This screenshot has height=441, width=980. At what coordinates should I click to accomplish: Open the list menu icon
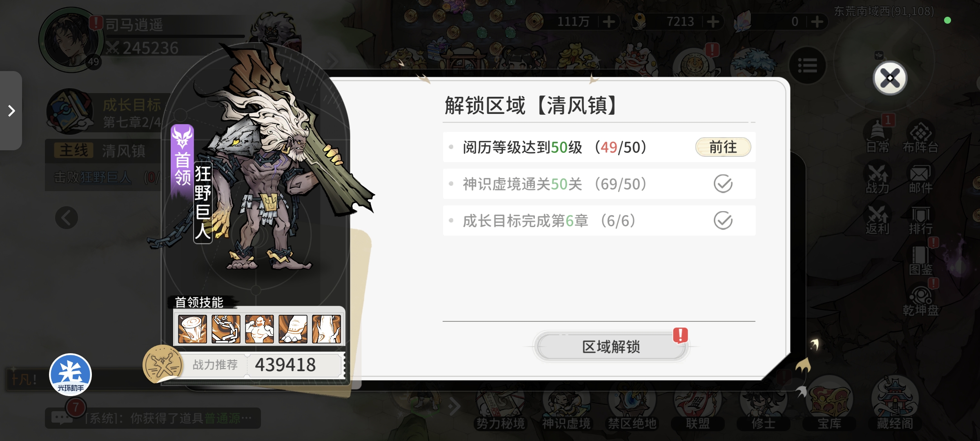(807, 66)
